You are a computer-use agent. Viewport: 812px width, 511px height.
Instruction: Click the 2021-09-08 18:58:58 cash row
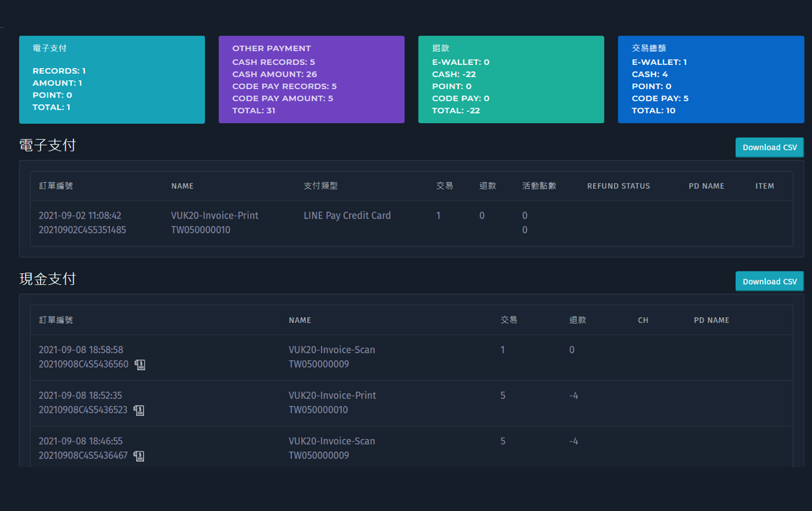81,350
